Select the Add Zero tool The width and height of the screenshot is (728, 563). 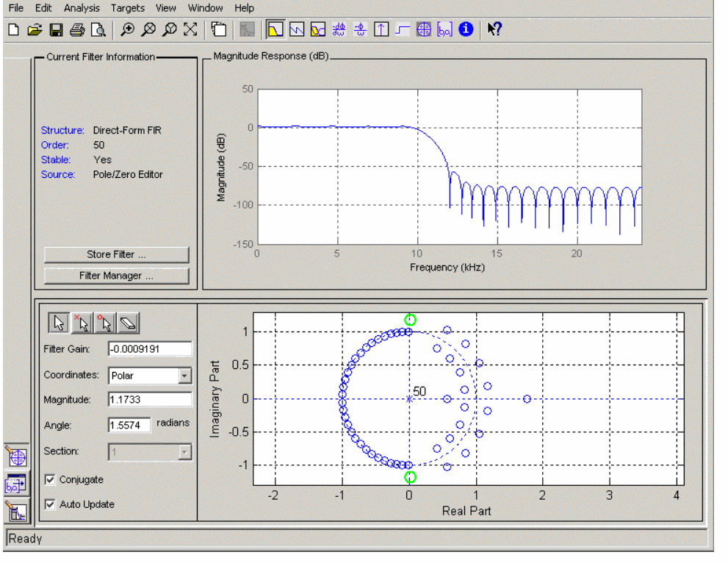pos(106,323)
